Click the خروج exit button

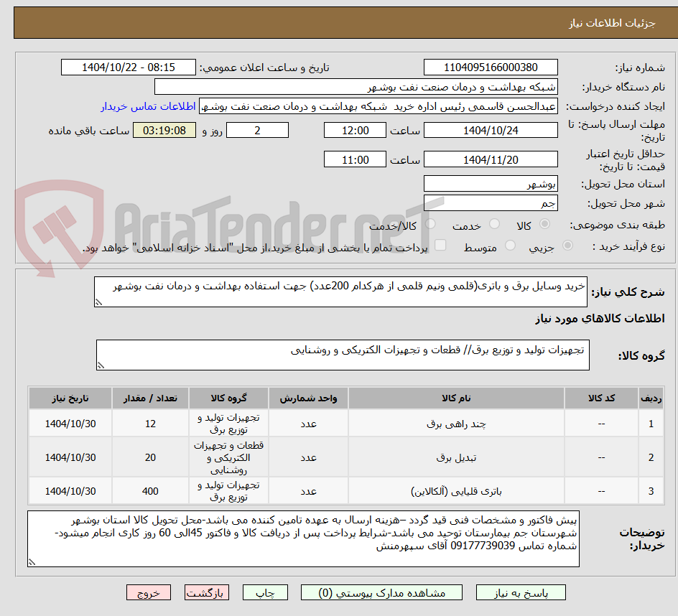click(x=148, y=592)
